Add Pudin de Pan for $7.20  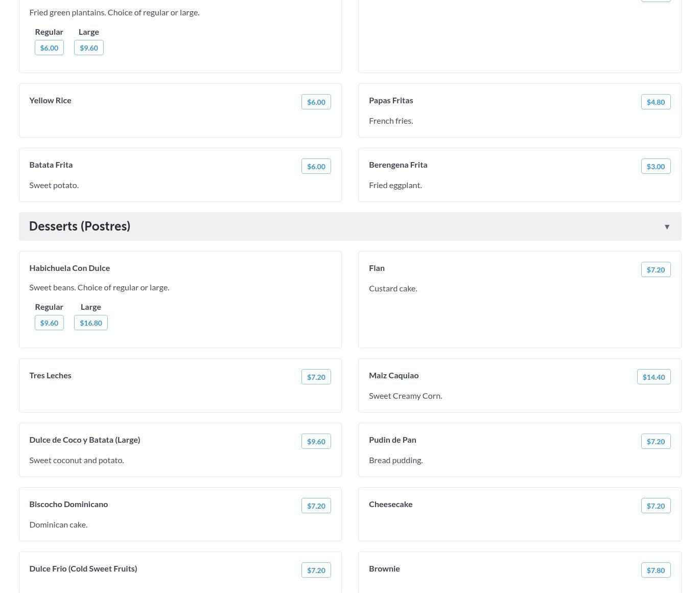click(656, 441)
